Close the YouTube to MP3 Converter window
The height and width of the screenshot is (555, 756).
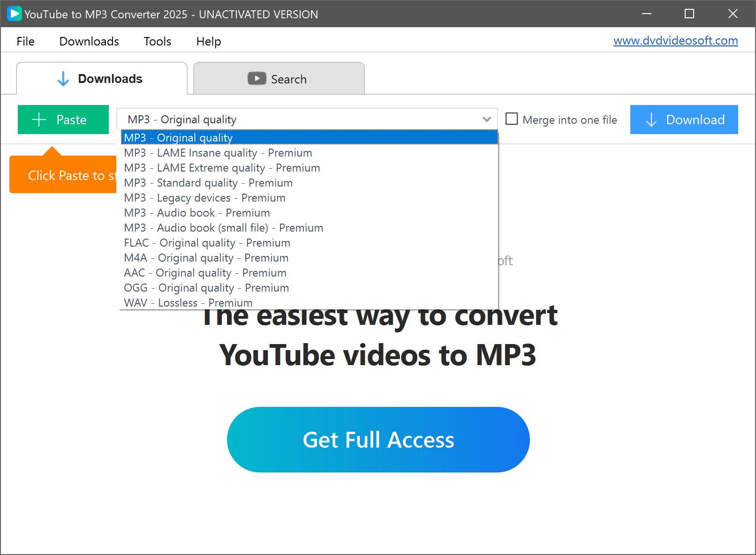(x=733, y=14)
